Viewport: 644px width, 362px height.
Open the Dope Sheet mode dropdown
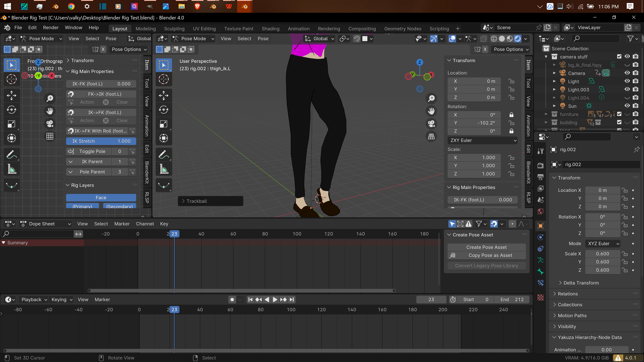pyautogui.click(x=45, y=224)
